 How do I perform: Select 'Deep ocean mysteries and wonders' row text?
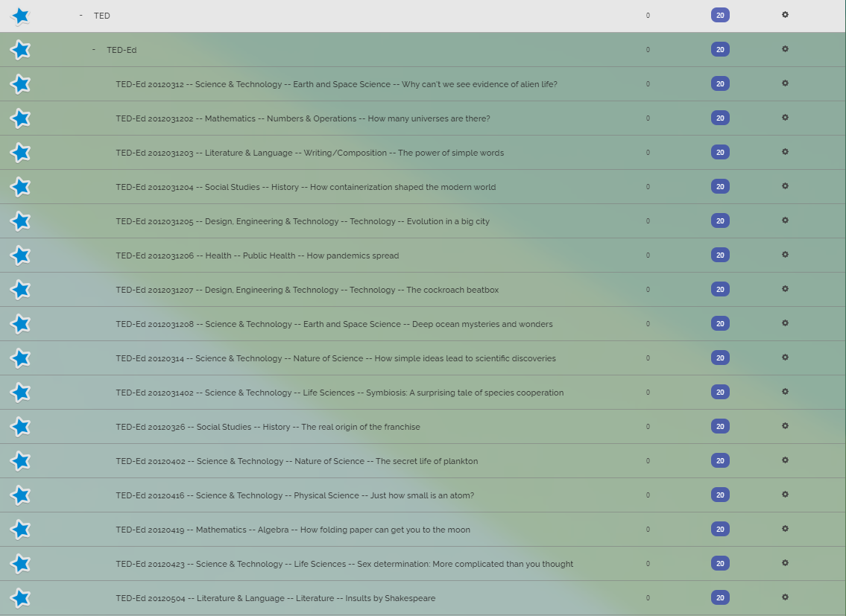click(334, 324)
